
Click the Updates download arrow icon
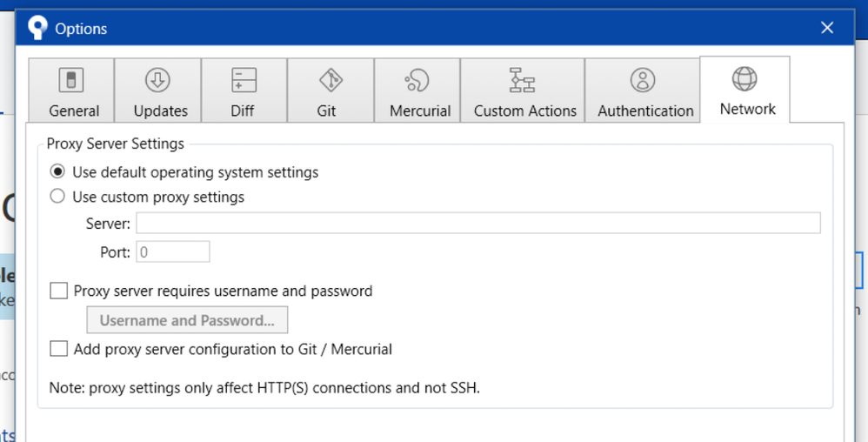157,81
